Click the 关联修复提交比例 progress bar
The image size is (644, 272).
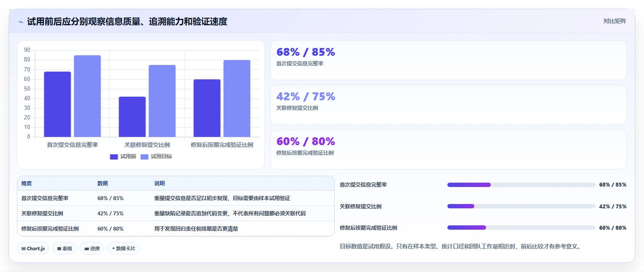(x=521, y=206)
